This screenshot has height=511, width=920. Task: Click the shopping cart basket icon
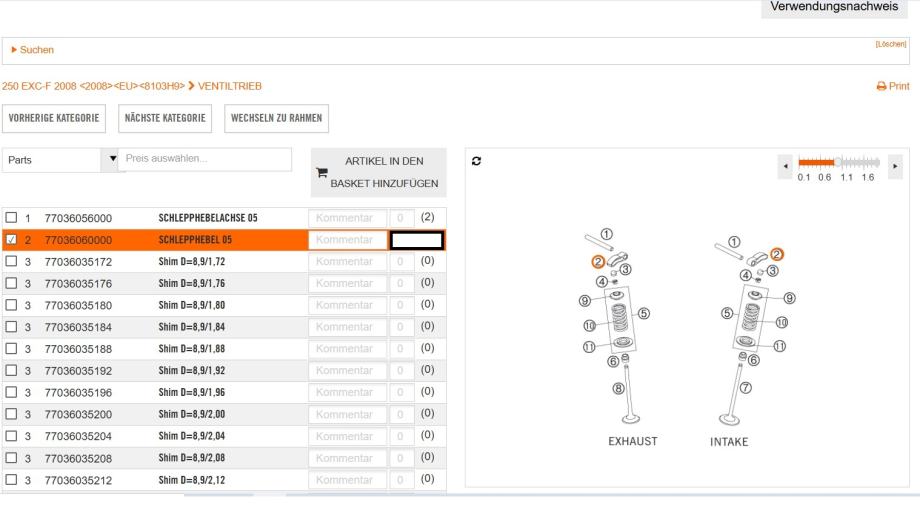click(321, 173)
